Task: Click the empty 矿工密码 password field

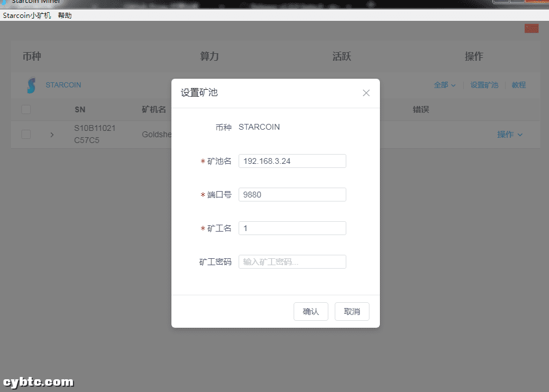Action: (x=292, y=261)
